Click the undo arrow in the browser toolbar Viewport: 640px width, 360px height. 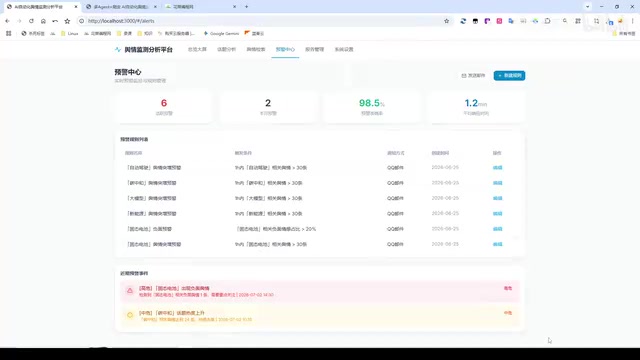point(55,21)
